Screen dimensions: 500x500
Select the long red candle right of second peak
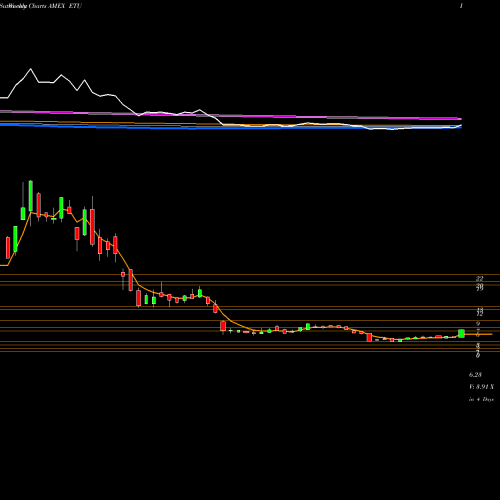(x=92, y=227)
